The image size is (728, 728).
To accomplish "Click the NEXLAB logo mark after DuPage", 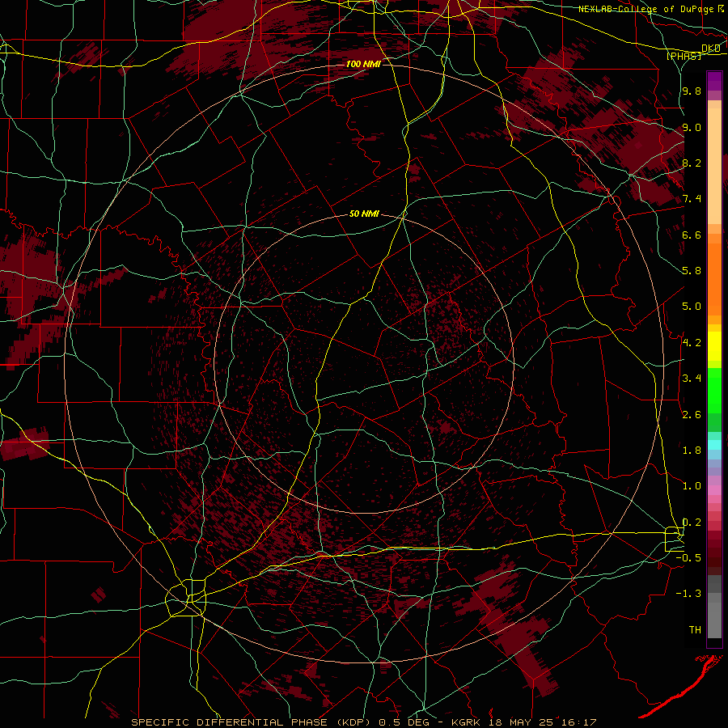I will (x=721, y=9).
